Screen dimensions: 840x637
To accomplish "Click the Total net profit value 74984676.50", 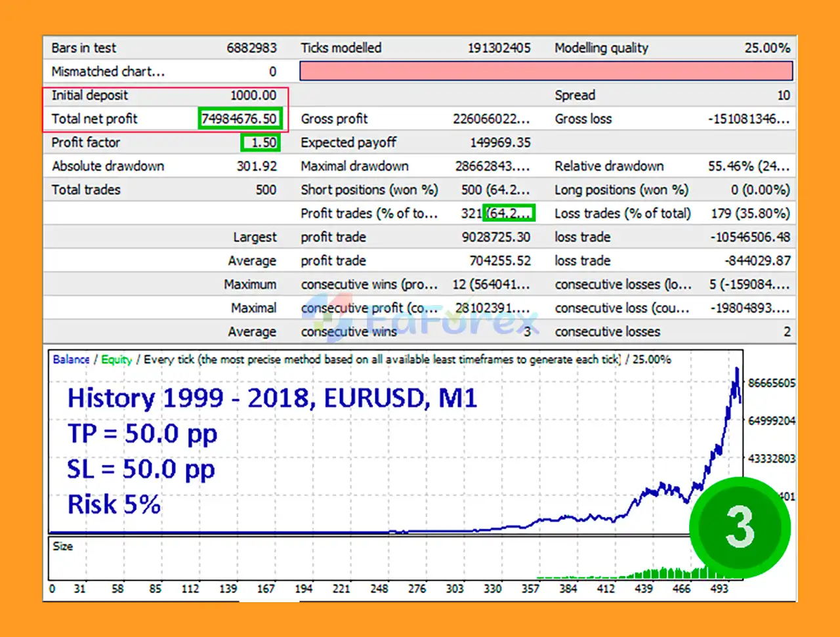I will [240, 119].
